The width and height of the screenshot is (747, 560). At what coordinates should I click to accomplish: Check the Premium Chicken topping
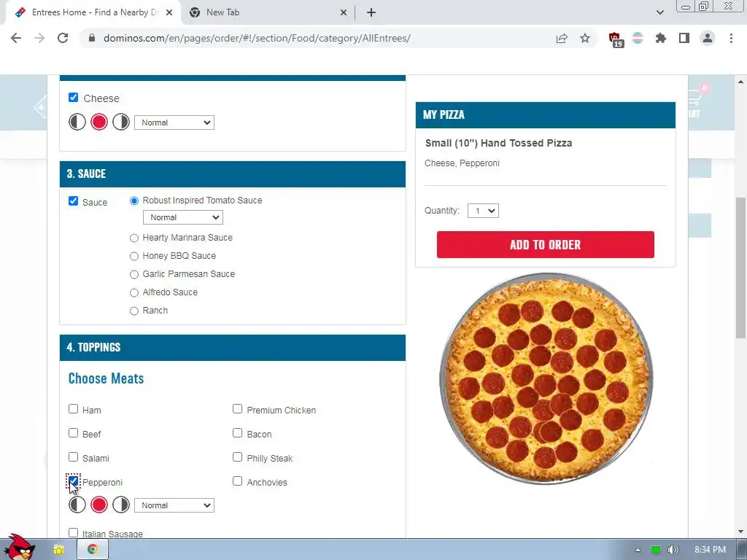(x=237, y=409)
